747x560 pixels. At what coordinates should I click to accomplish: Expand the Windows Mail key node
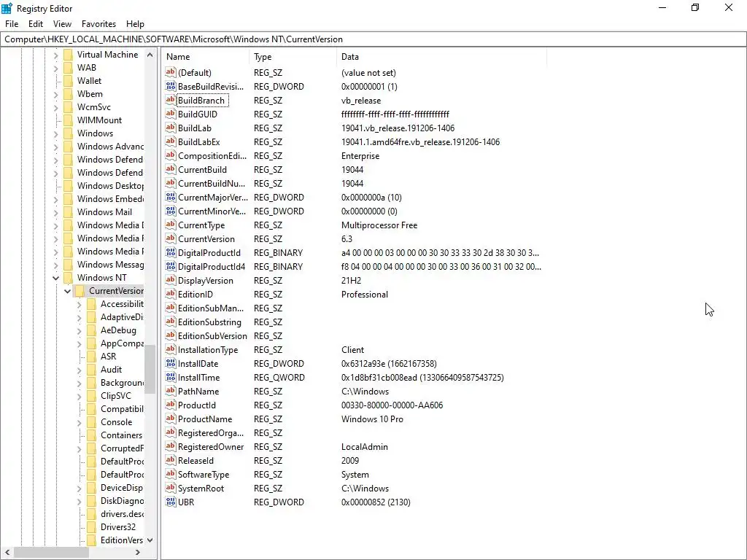click(55, 212)
